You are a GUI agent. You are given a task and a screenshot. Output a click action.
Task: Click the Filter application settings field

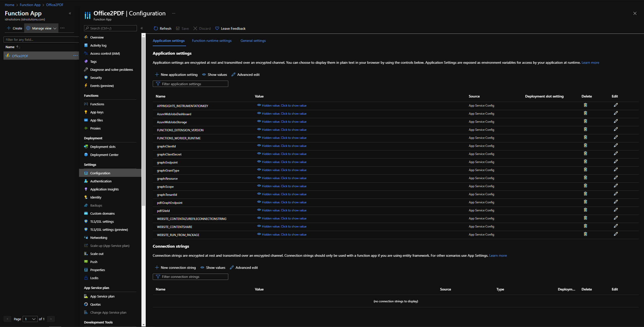(x=191, y=84)
